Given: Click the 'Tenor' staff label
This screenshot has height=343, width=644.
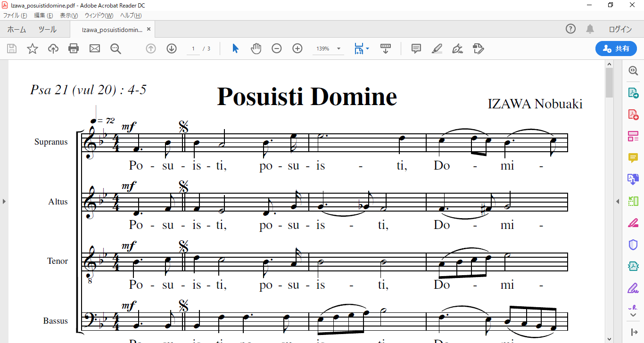Looking at the screenshot, I should 58,261.
